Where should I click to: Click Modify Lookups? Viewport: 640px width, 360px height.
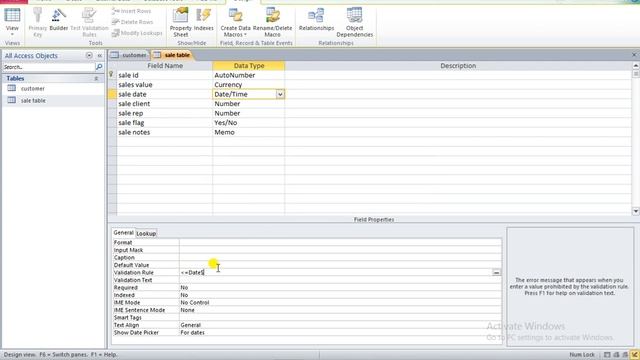137,33
